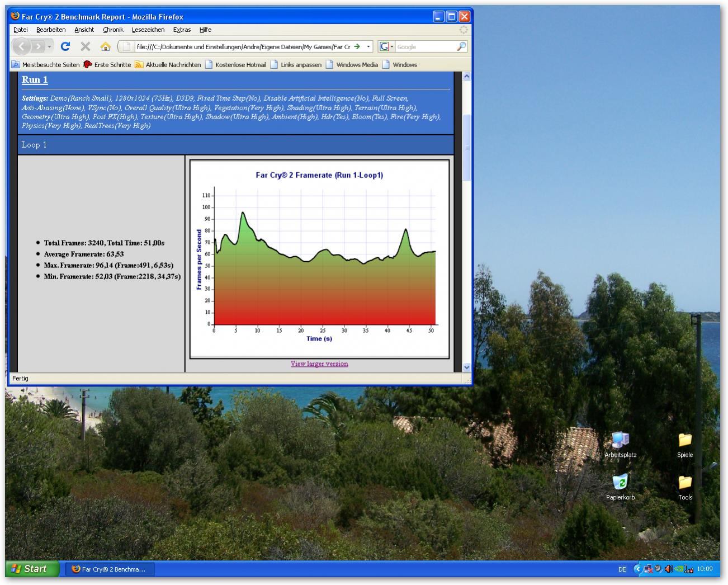The height and width of the screenshot is (585, 728).
Task: Go back with the Firefox back arrow
Action: (x=22, y=46)
